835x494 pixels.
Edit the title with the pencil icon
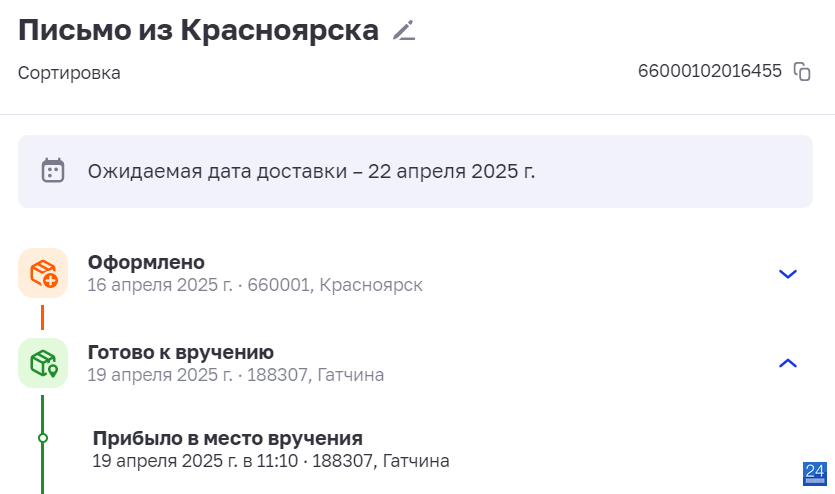tap(404, 30)
